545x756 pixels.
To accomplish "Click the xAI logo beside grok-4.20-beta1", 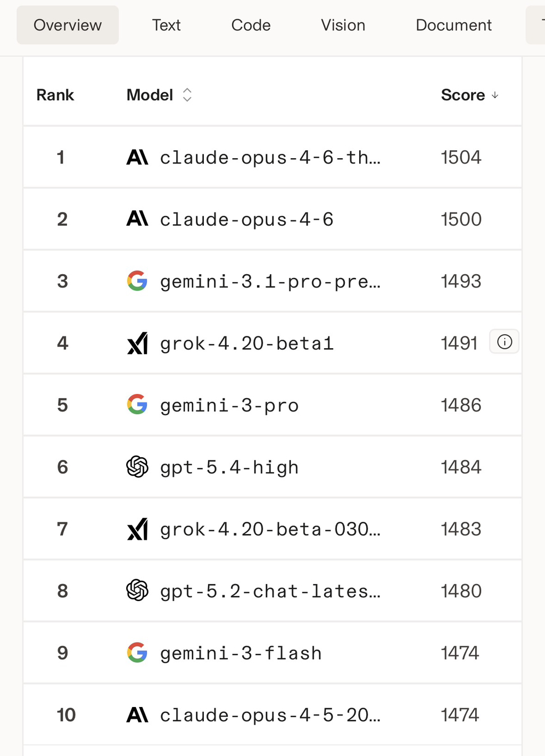I will 137,343.
